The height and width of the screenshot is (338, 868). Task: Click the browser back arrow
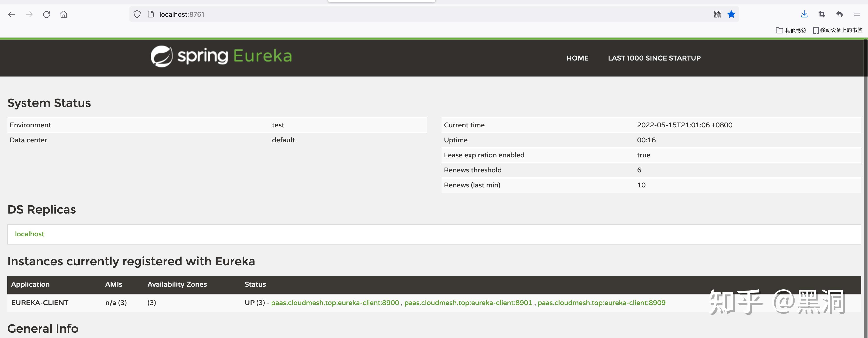click(12, 14)
